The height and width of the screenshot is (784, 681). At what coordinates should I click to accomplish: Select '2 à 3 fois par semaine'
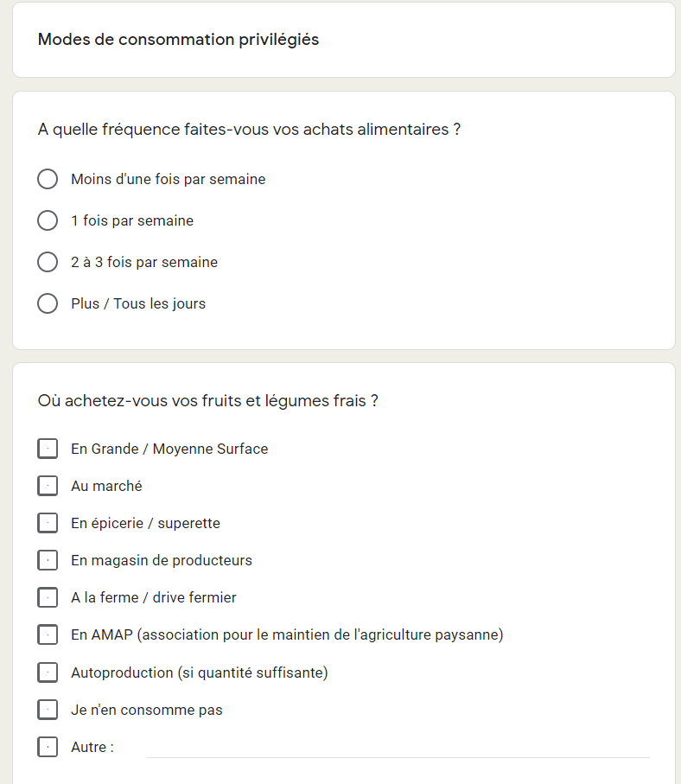pyautogui.click(x=48, y=262)
